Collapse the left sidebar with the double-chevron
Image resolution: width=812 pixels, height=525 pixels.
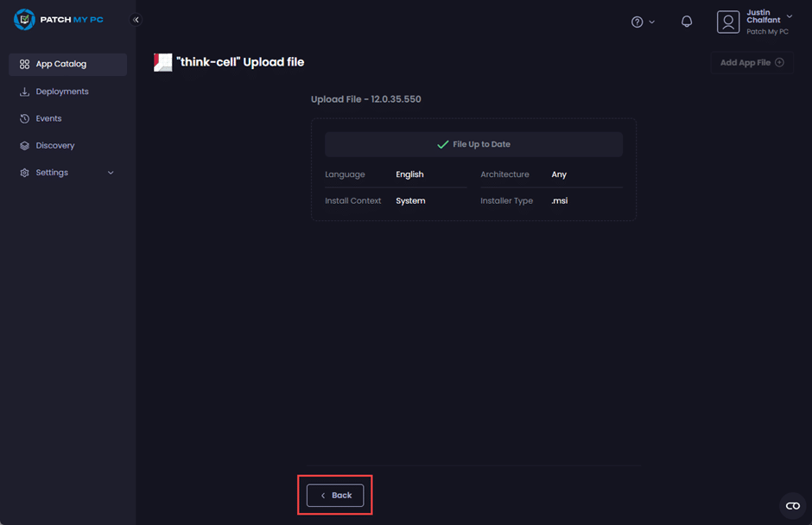pyautogui.click(x=136, y=20)
